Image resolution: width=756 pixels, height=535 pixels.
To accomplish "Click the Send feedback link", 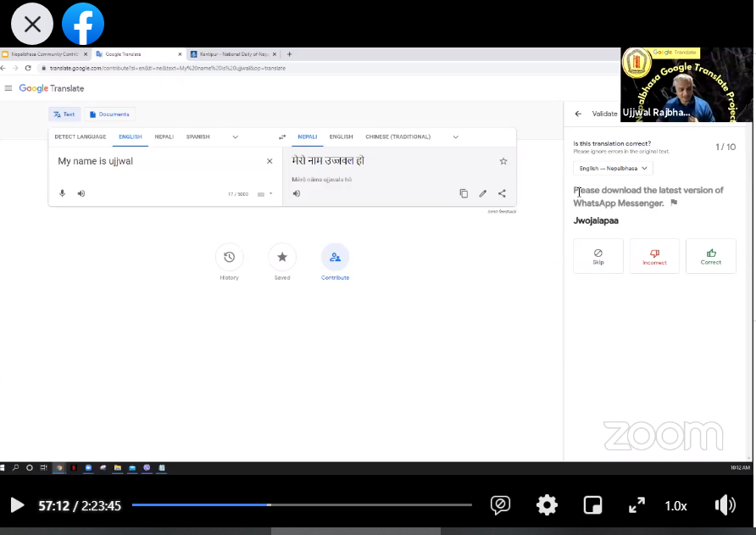I will pyautogui.click(x=502, y=211).
